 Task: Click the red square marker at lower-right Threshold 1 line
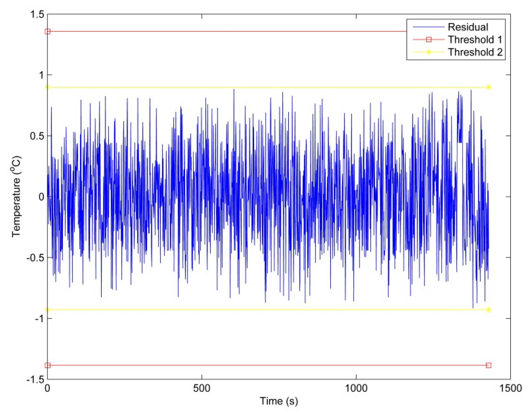tap(488, 365)
